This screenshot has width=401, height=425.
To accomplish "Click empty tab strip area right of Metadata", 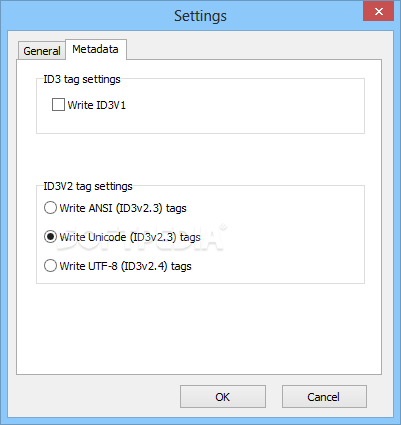I will click(x=253, y=49).
